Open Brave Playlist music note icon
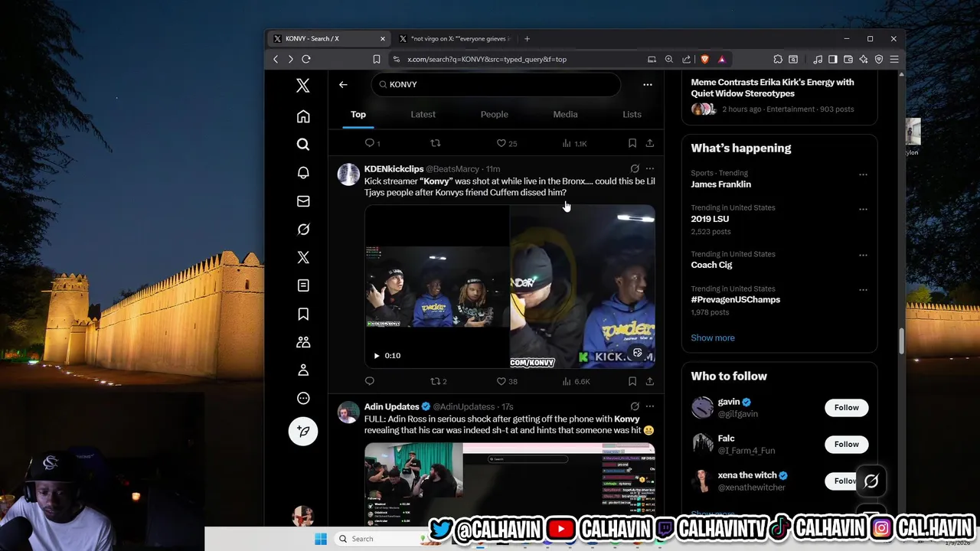The image size is (980, 551). tap(818, 59)
